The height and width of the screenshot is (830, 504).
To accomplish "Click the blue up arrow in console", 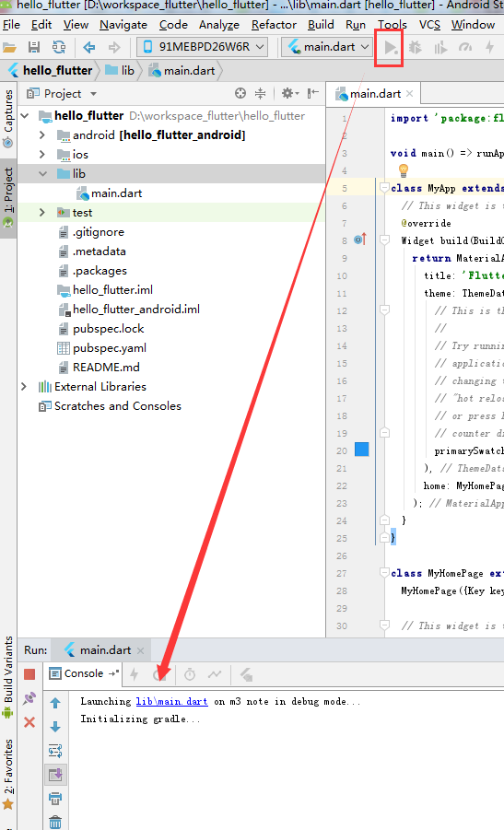I will point(55,703).
